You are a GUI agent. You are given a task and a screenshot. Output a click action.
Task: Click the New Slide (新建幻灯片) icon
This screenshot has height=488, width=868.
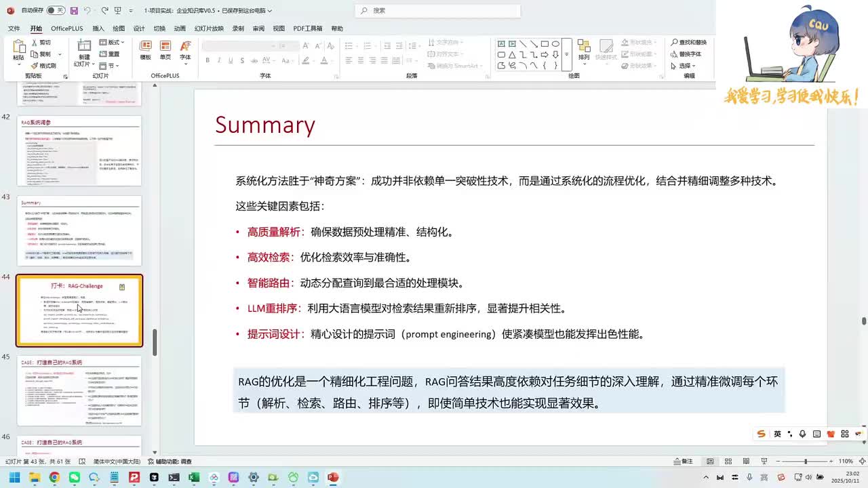pyautogui.click(x=83, y=46)
